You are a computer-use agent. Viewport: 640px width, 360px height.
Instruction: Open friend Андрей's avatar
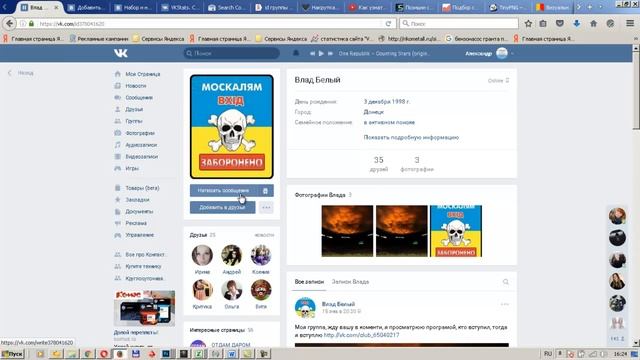231,256
